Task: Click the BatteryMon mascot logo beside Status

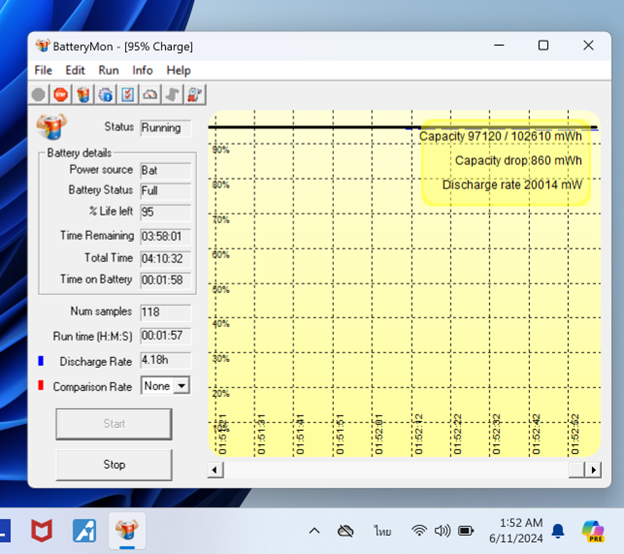Action: (51, 127)
